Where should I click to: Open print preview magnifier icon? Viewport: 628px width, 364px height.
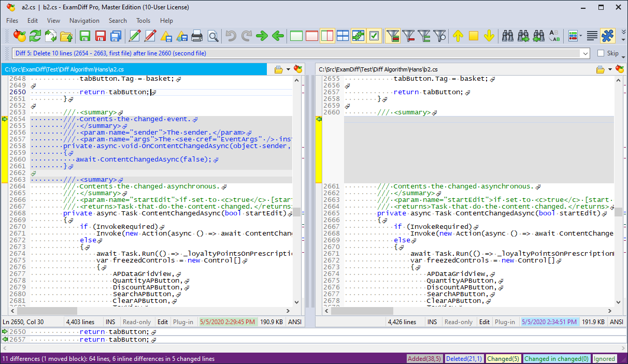(x=212, y=36)
